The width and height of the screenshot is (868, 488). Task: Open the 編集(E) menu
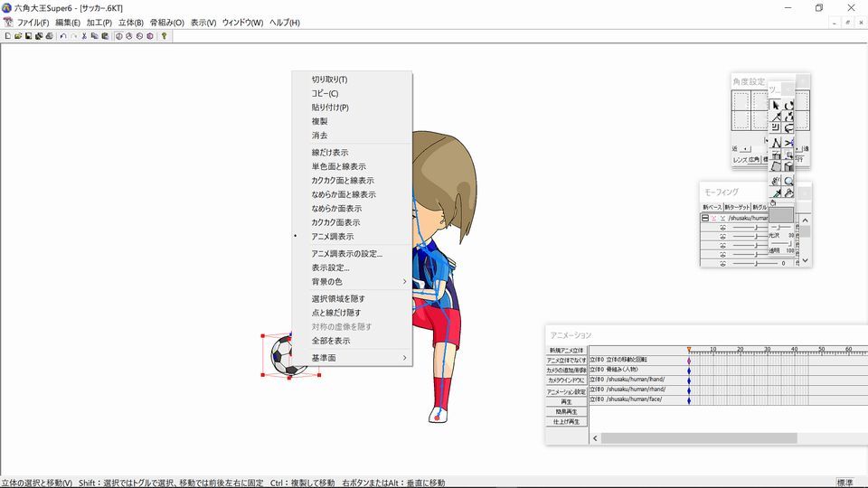tap(68, 23)
